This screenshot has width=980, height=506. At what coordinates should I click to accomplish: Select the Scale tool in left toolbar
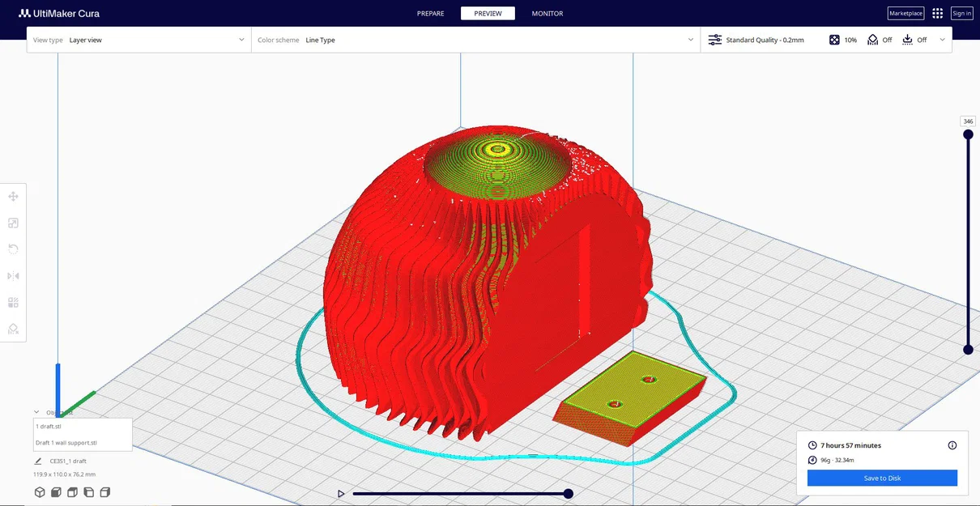(13, 223)
